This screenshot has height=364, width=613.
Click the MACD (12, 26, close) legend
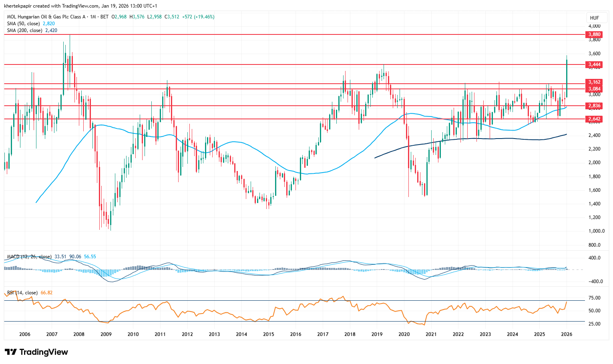29,257
